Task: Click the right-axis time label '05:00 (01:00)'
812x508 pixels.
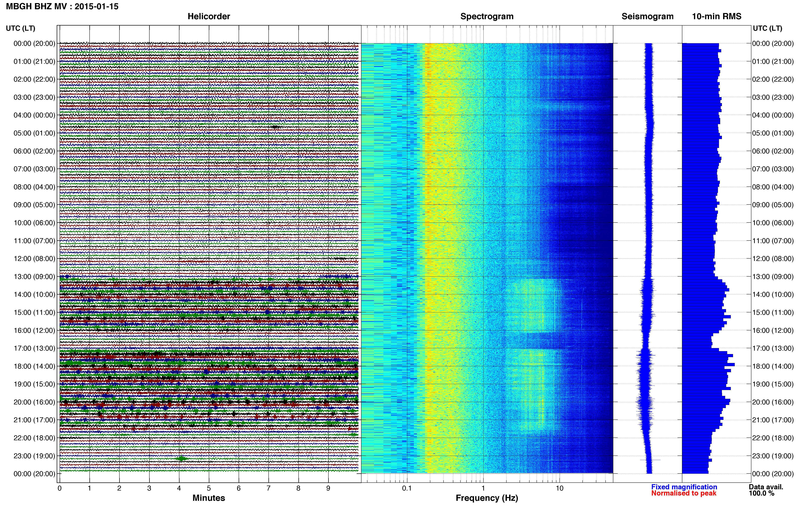Action: 773,133
